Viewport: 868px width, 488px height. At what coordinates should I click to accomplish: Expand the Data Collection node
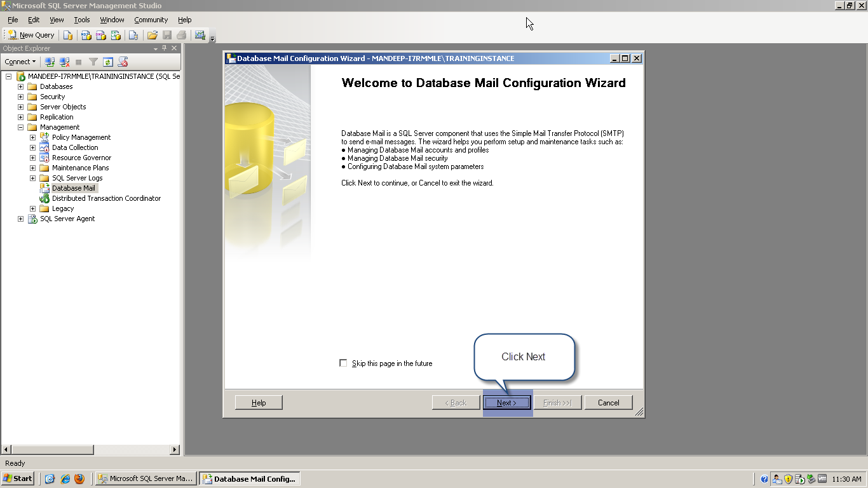click(x=32, y=147)
